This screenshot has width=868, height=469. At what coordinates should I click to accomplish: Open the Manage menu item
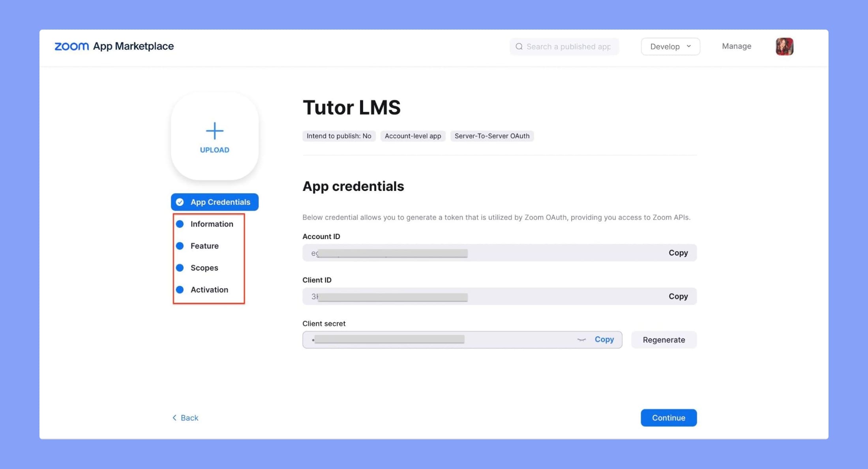737,46
